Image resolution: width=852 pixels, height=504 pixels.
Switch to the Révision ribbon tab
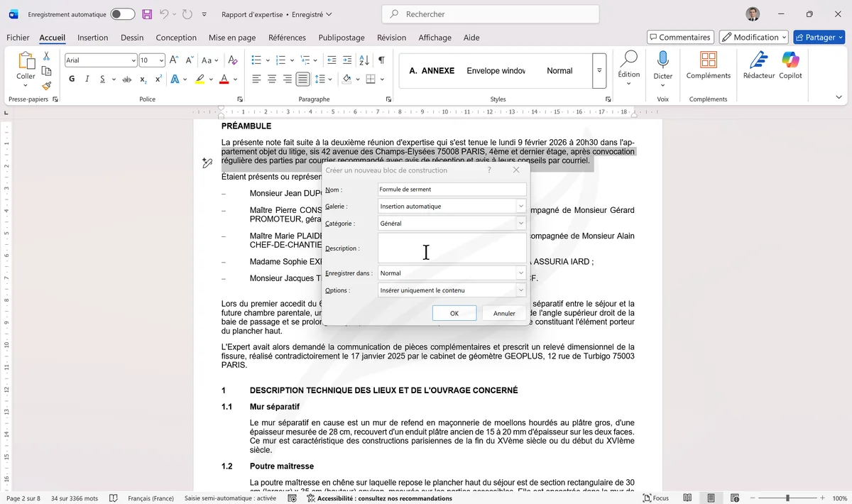click(x=392, y=38)
